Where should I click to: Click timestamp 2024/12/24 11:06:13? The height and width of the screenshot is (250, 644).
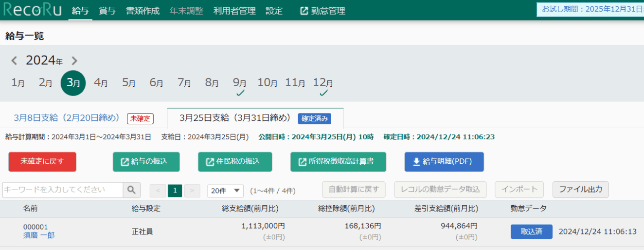point(598,231)
